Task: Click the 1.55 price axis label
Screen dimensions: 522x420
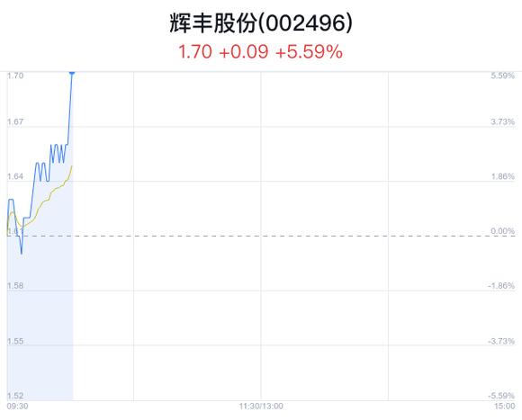Action: [x=15, y=341]
